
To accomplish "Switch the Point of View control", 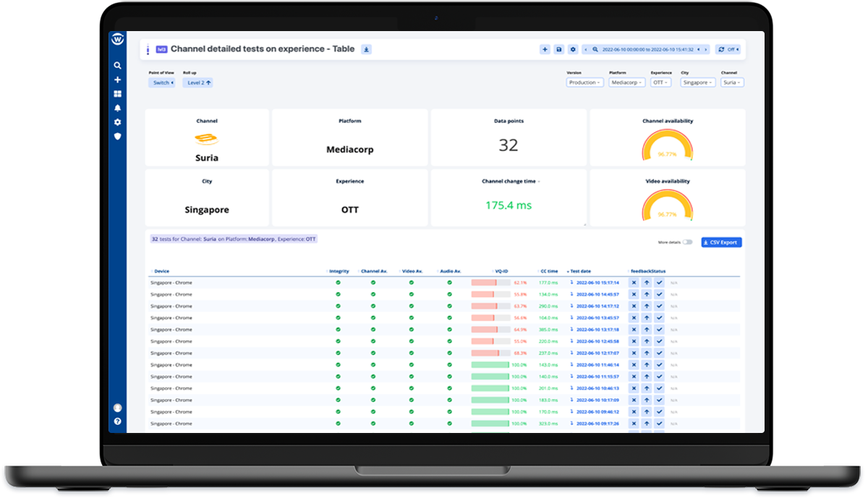I will 162,82.
